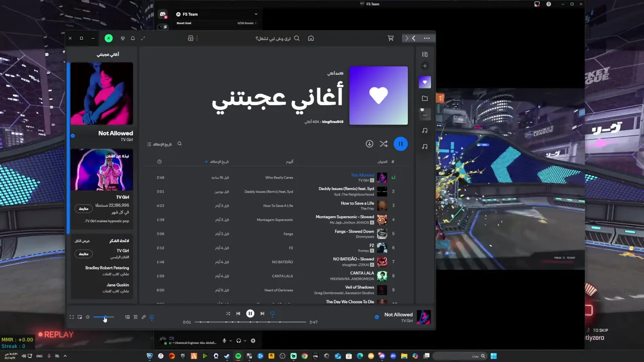Go back with the navigation arrow
This screenshot has height=362, width=644.
pyautogui.click(x=414, y=38)
